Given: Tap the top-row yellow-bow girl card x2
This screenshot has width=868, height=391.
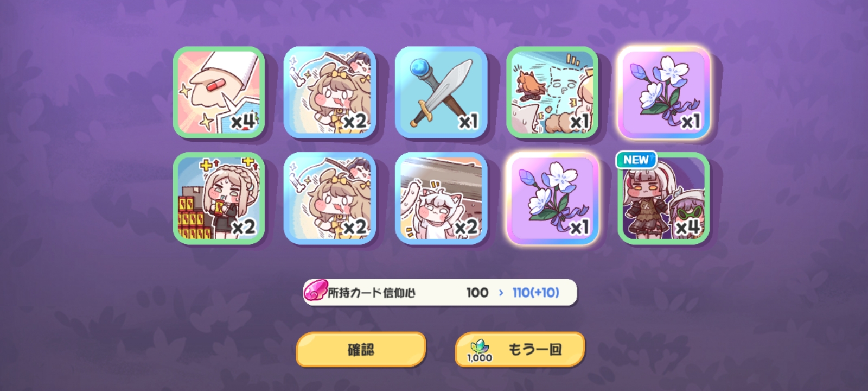Looking at the screenshot, I should click(x=330, y=92).
